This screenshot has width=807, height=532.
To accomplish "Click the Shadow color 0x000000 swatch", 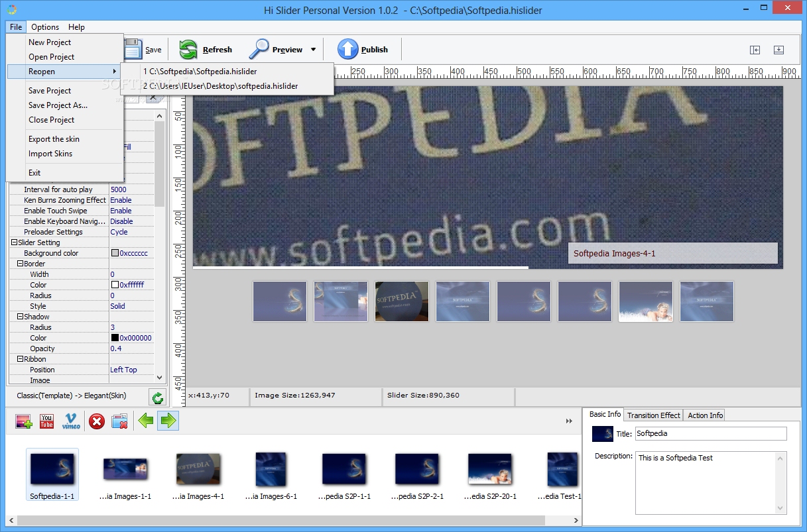I will pyautogui.click(x=115, y=338).
